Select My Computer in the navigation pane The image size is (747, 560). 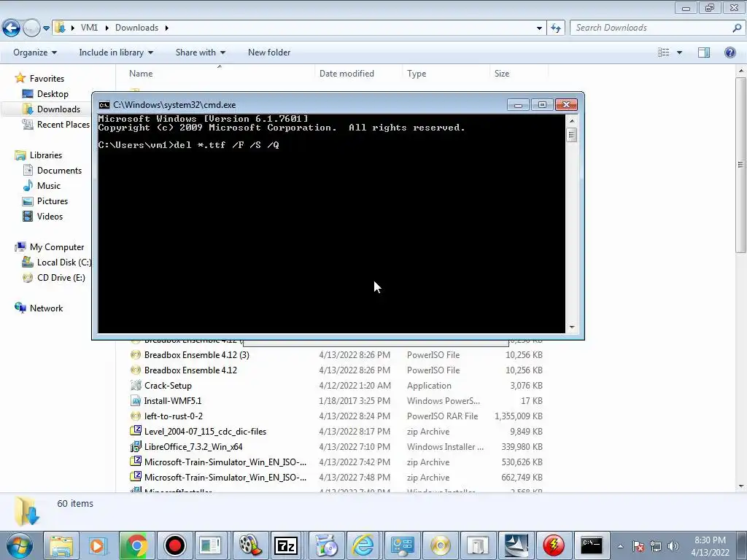[50, 247]
